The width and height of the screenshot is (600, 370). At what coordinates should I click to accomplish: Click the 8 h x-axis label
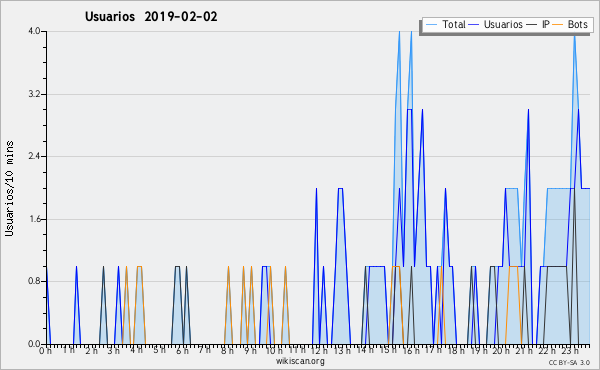click(x=227, y=351)
